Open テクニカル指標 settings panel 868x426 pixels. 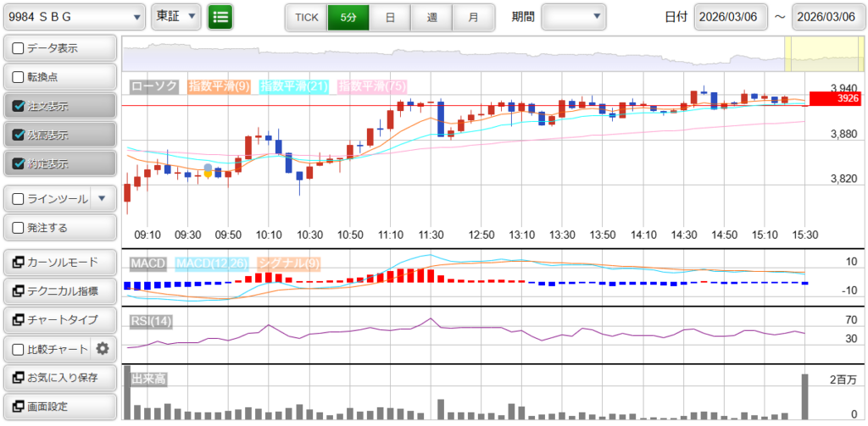coord(59,290)
